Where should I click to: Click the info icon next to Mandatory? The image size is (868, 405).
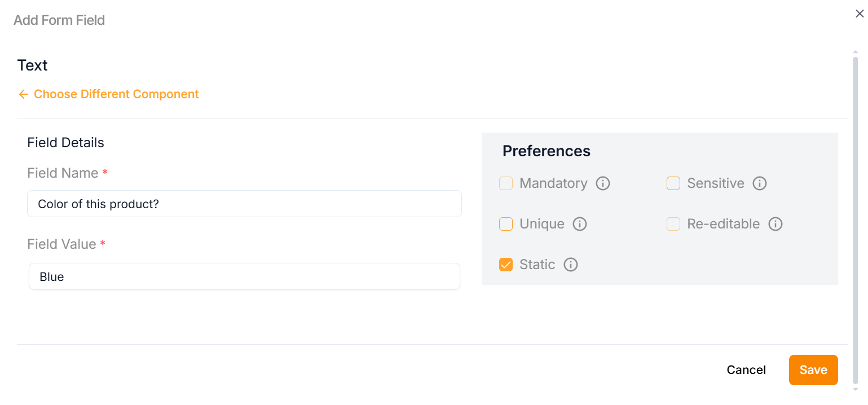pos(603,183)
